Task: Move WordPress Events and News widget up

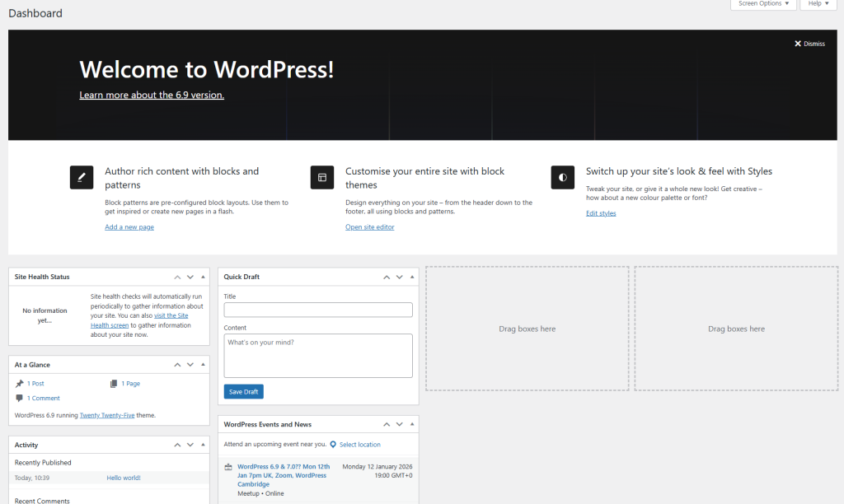Action: click(387, 425)
